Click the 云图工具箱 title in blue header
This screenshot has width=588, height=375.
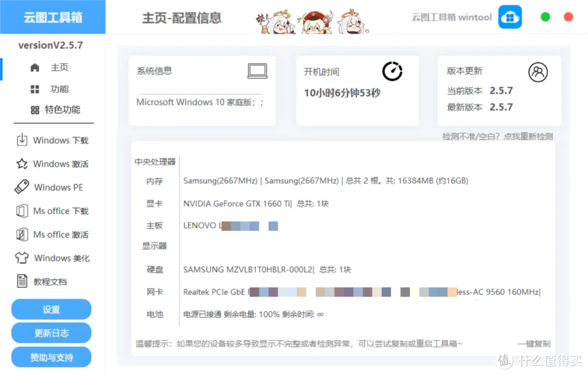coord(53,17)
